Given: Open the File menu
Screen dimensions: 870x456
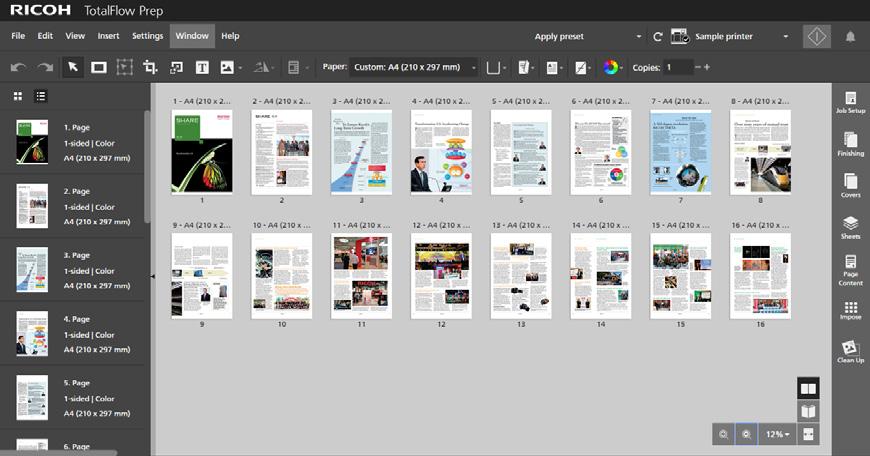Looking at the screenshot, I should pos(18,36).
